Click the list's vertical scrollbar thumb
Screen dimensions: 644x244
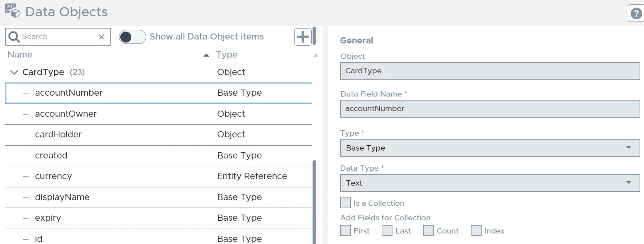pos(314,202)
